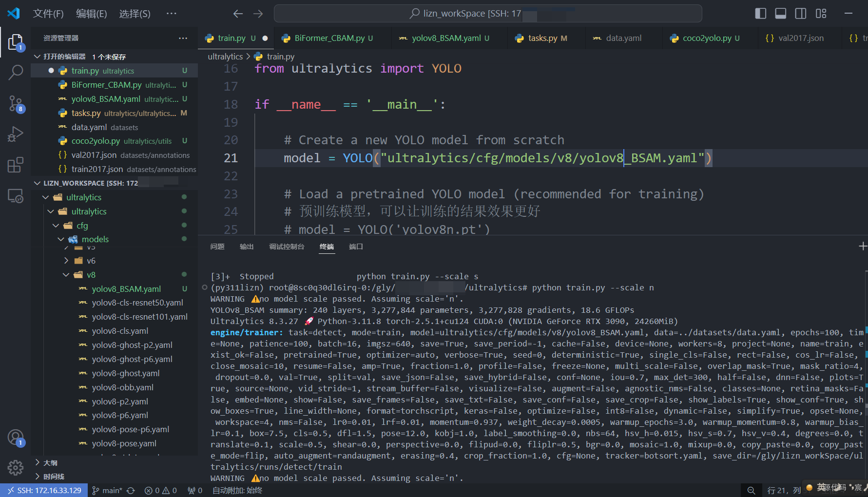Collapse the models folder
Screen dimensions: 868x497
[61, 239]
